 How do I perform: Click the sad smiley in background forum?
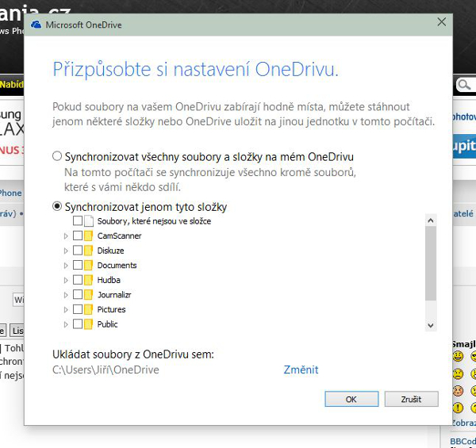(x=458, y=373)
